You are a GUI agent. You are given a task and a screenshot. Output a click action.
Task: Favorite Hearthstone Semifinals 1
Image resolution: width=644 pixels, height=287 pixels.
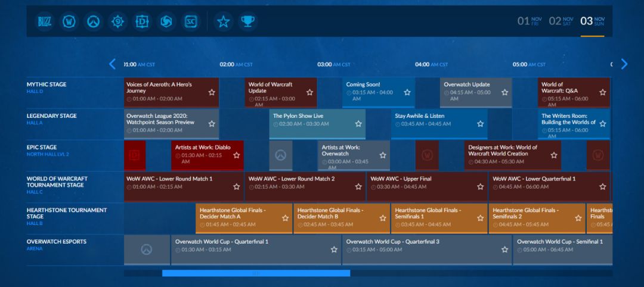click(x=481, y=218)
